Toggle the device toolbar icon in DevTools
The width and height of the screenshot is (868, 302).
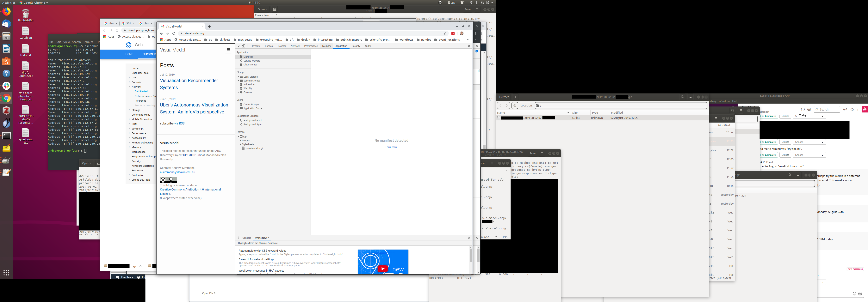pos(244,46)
